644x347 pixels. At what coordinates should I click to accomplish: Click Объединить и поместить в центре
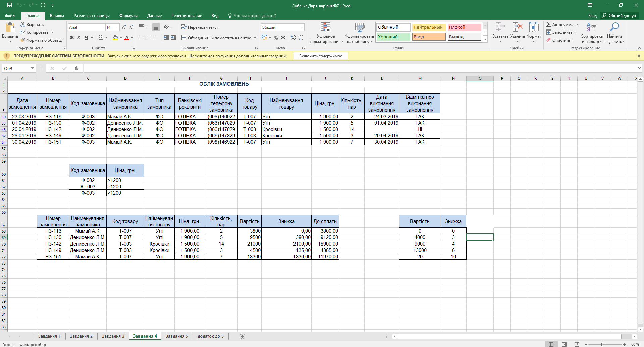pyautogui.click(x=216, y=38)
